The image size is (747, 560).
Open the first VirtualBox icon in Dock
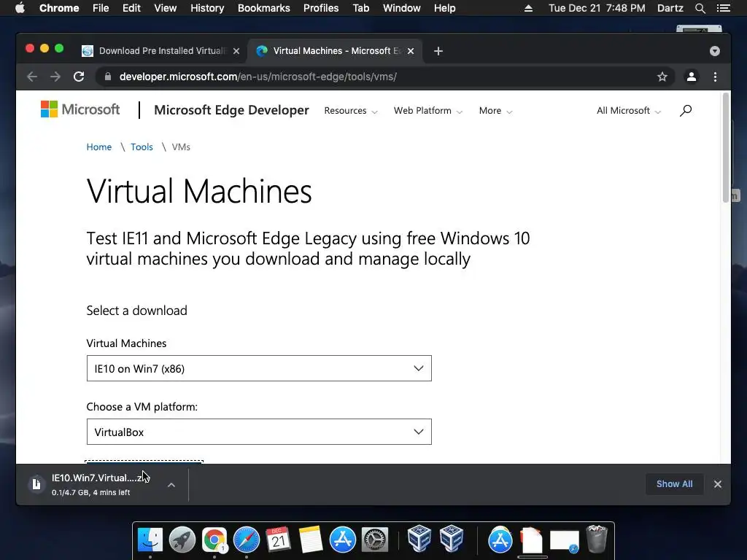(419, 539)
